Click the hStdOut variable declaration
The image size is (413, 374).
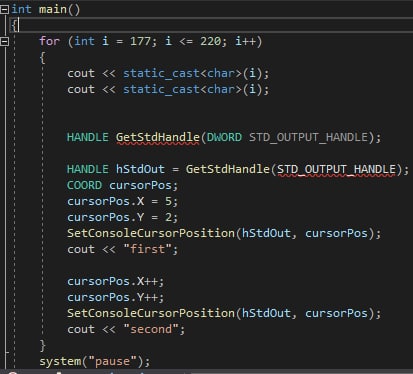click(140, 169)
